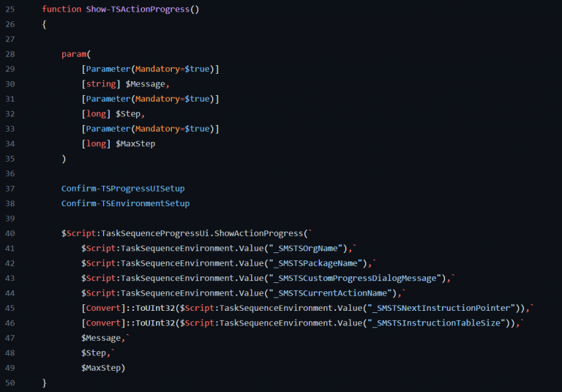This screenshot has width=562, height=392.
Task: Click $Message argument on line 47
Action: pyautogui.click(x=103, y=338)
